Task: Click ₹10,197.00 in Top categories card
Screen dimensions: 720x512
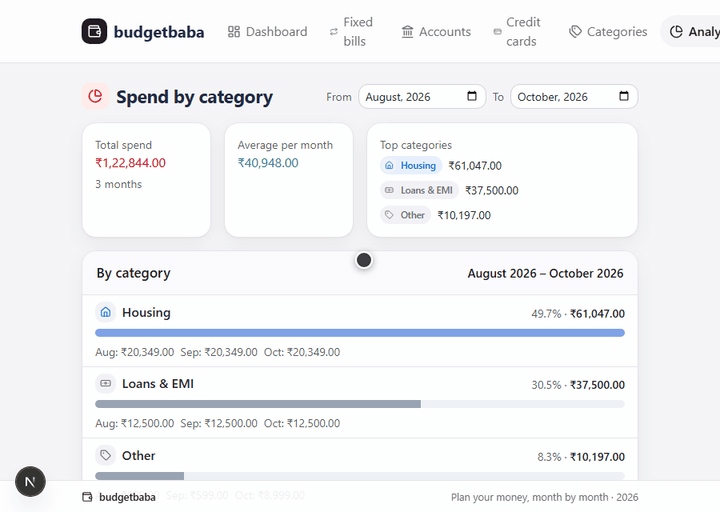Action: point(464,215)
